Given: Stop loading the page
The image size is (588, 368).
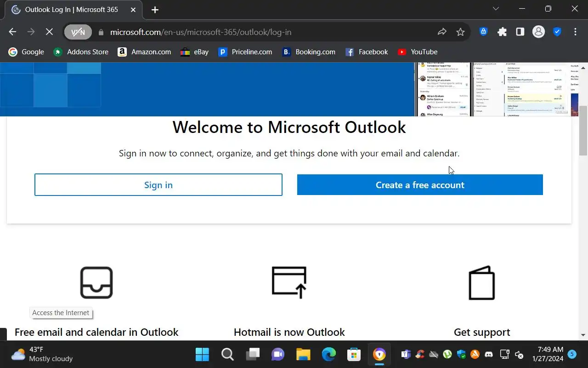Looking at the screenshot, I should pyautogui.click(x=49, y=32).
